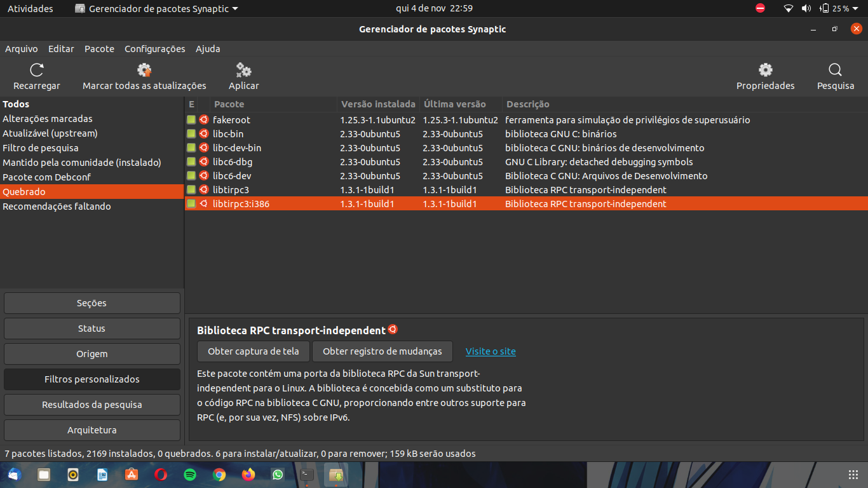Open the Pesquisa magnifier tool
Screen dimensions: 868x488
[x=835, y=71]
